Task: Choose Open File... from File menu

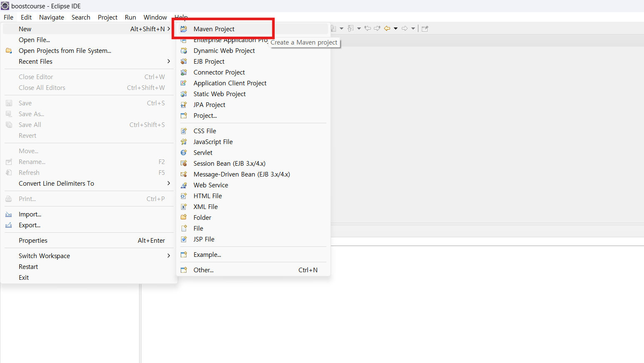Action: (88, 40)
